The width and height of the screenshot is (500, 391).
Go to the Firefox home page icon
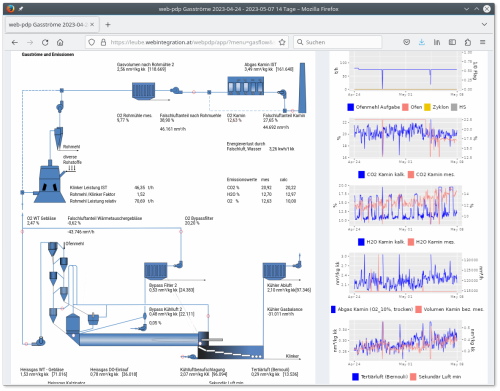click(x=60, y=42)
